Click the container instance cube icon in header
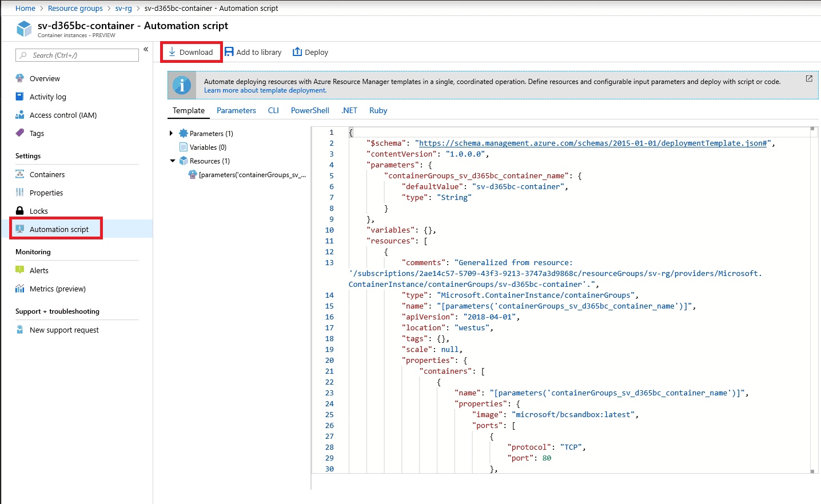Screen dimensions: 821x504 [x=25, y=29]
